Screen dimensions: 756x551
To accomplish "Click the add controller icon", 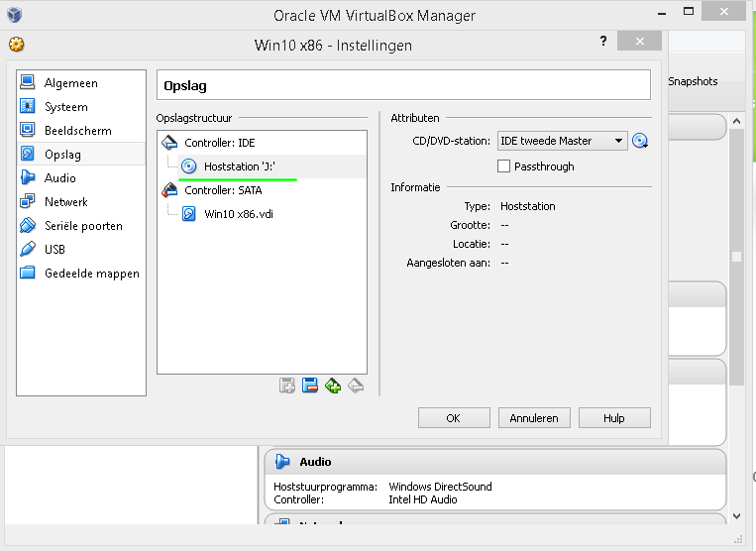I will coord(333,386).
